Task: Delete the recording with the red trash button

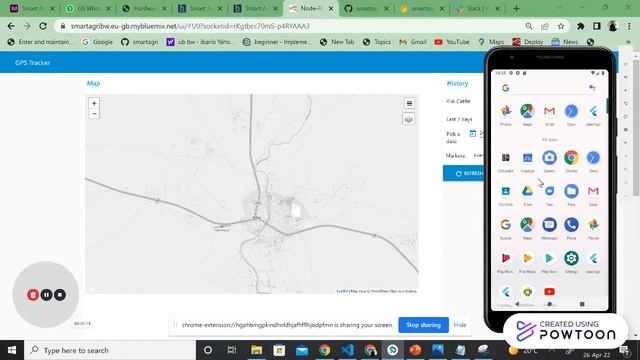Action: click(33, 295)
